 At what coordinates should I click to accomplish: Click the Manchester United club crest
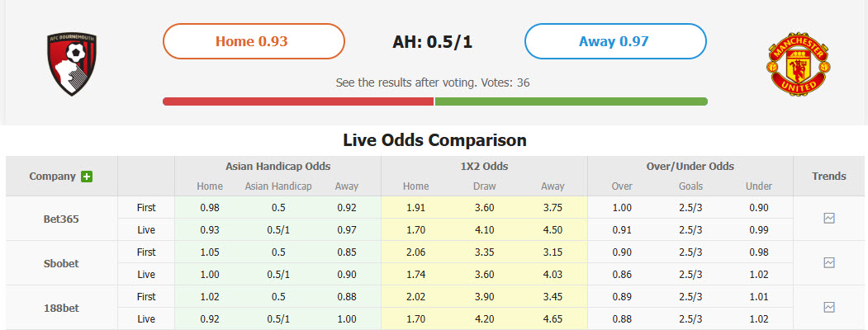click(x=798, y=63)
